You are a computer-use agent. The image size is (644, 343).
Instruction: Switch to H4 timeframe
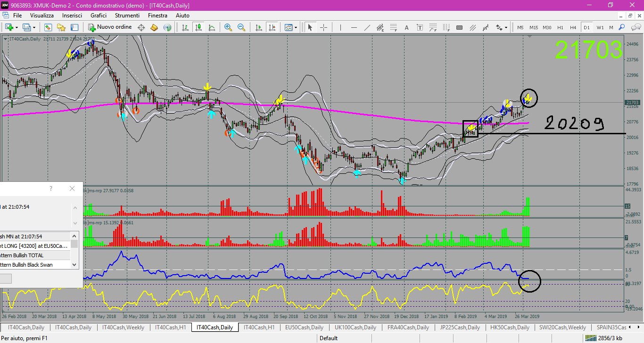[x=573, y=27]
